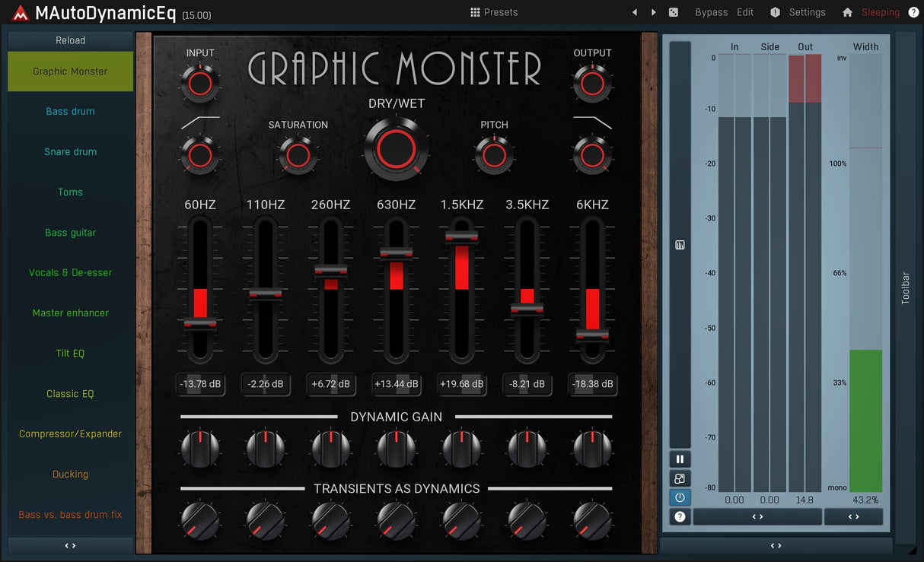Screen dimensions: 924x562
Task: Pause the meters display
Action: coord(680,459)
